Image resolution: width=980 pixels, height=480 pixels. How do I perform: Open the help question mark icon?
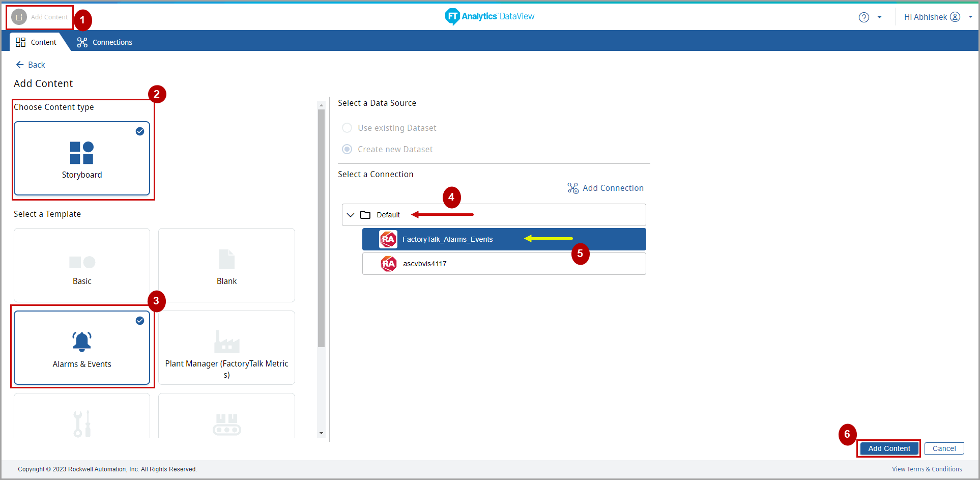coord(864,17)
